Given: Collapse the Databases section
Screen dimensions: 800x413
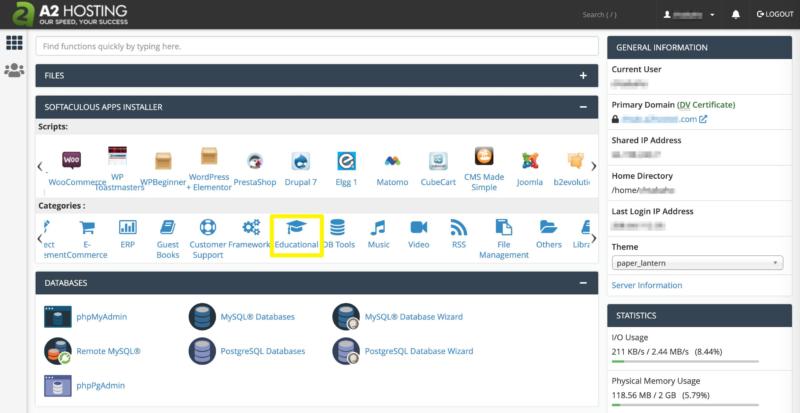Looking at the screenshot, I should (x=583, y=284).
